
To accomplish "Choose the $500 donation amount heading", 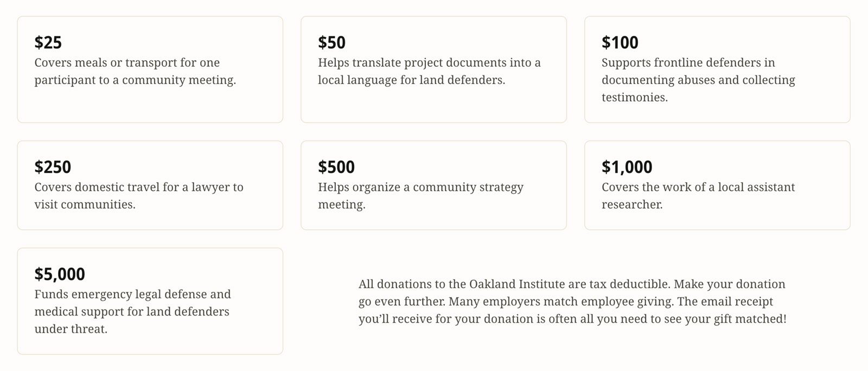I will point(336,167).
